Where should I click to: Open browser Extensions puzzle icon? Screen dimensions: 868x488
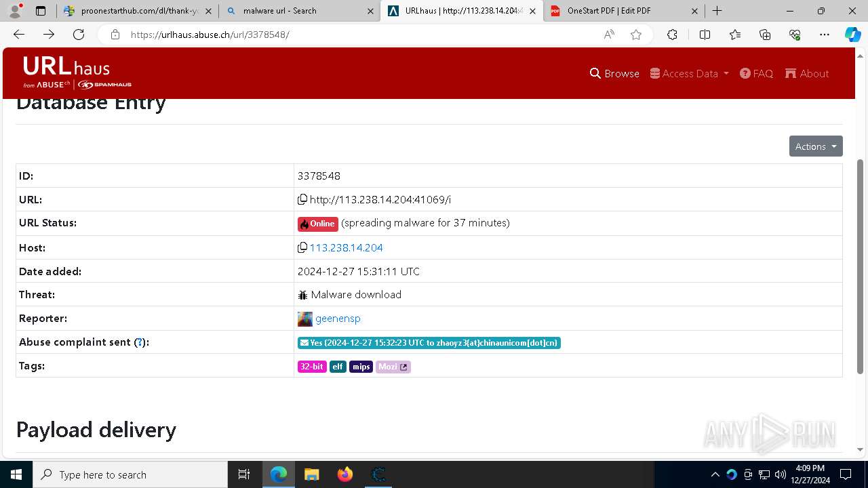tap(672, 35)
